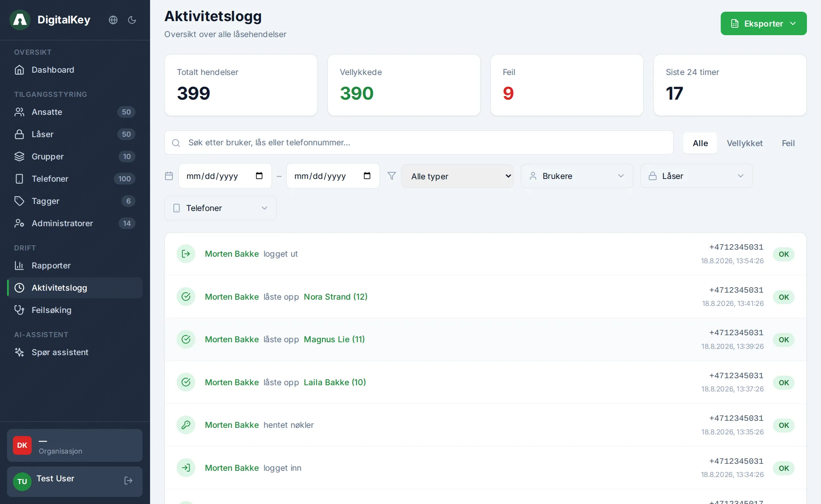Image resolution: width=821 pixels, height=504 pixels.
Task: Select the Alle filter tab
Action: tap(700, 143)
